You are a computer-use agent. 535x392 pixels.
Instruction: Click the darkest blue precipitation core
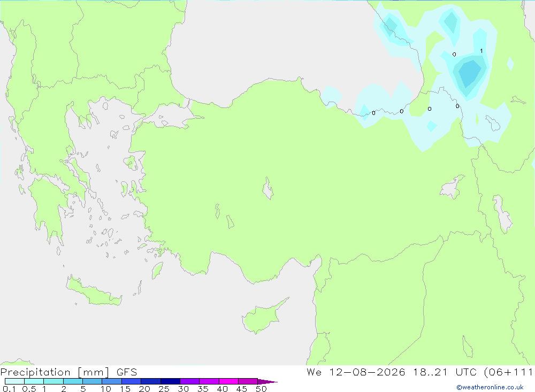(469, 73)
